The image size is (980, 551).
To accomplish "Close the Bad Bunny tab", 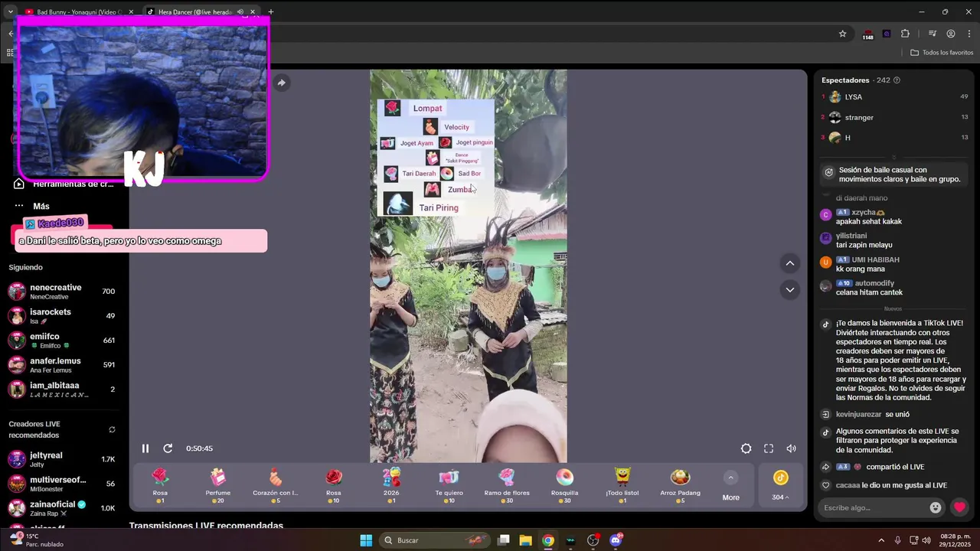I will (x=131, y=11).
